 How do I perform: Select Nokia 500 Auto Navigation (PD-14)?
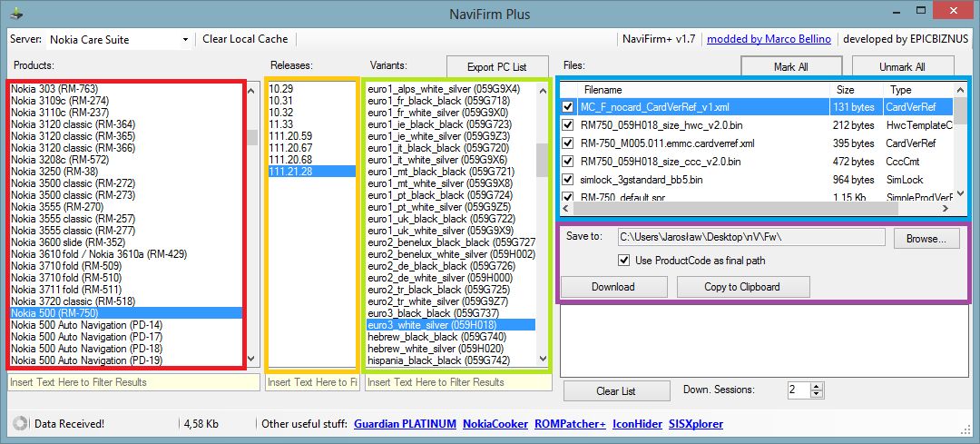[126, 324]
